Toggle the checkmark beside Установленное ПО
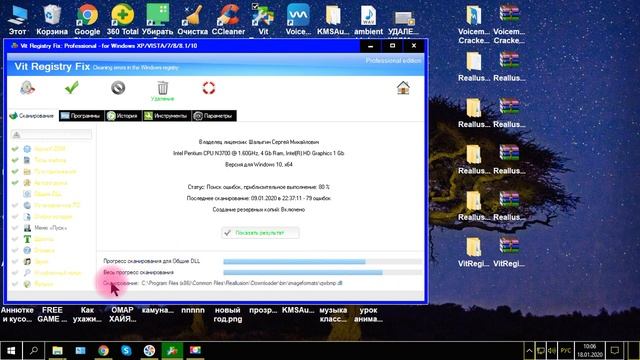640x360 pixels. [15, 205]
